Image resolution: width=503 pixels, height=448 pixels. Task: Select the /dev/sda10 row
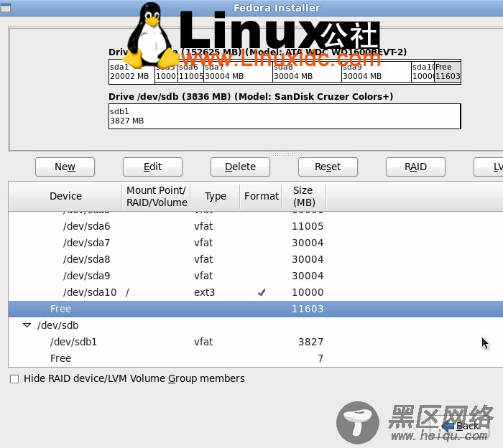256,292
